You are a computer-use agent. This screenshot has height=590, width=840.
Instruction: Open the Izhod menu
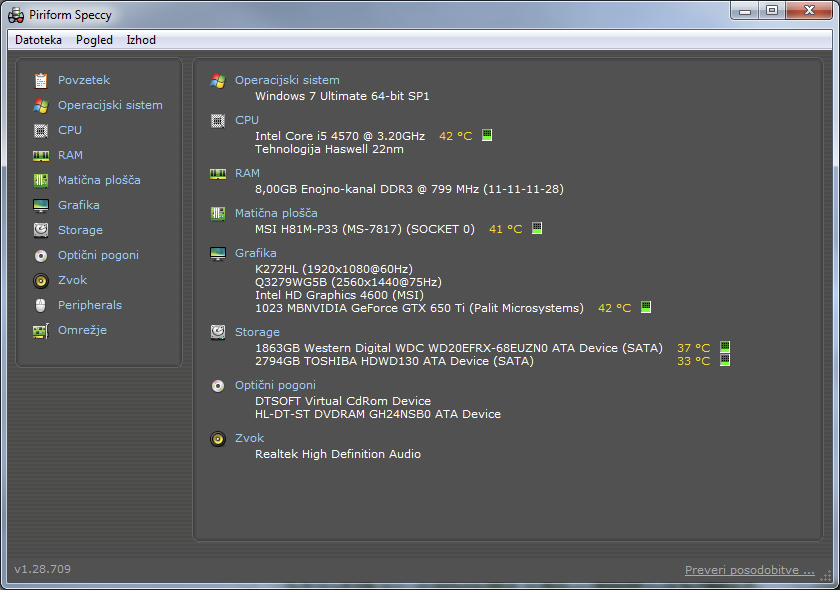click(x=141, y=40)
